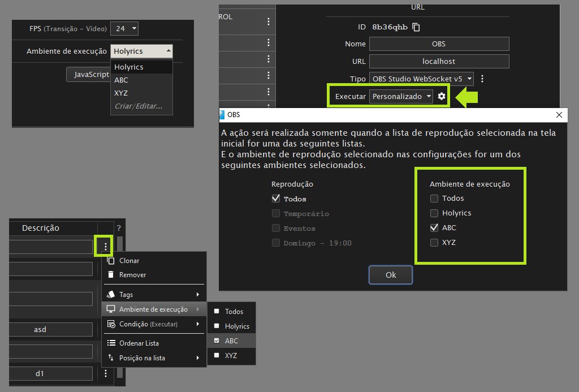Toggle the Todos checkbox under Reprodução
Screen dimensions: 579x392
click(276, 199)
